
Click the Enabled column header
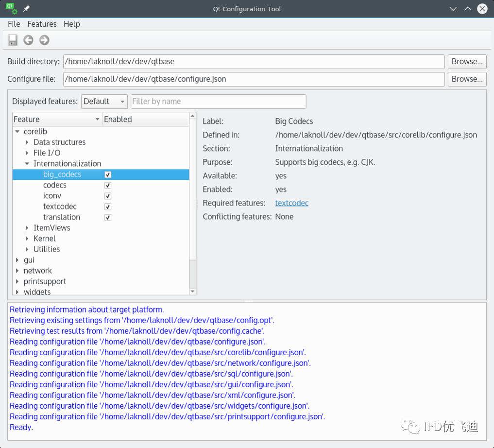pos(146,120)
